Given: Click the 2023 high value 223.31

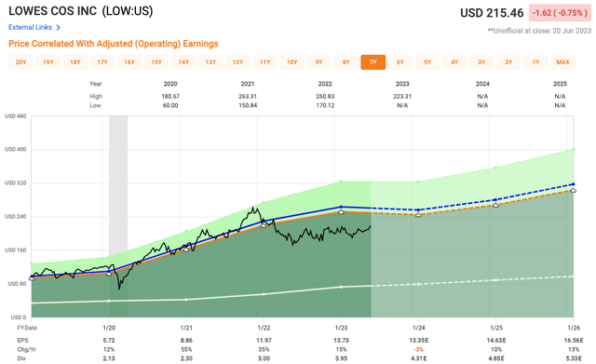Looking at the screenshot, I should click(402, 97).
